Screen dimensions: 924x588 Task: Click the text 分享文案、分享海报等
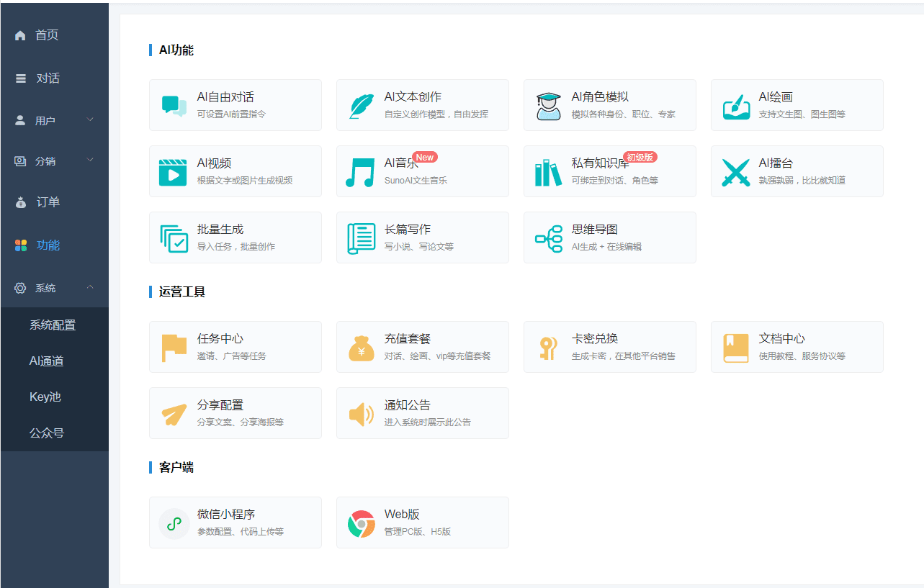(x=241, y=422)
